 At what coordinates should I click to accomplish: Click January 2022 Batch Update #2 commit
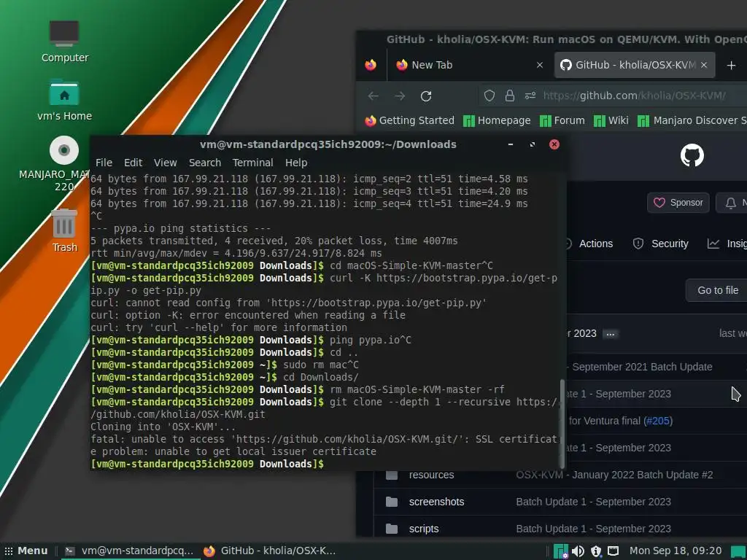[614, 475]
